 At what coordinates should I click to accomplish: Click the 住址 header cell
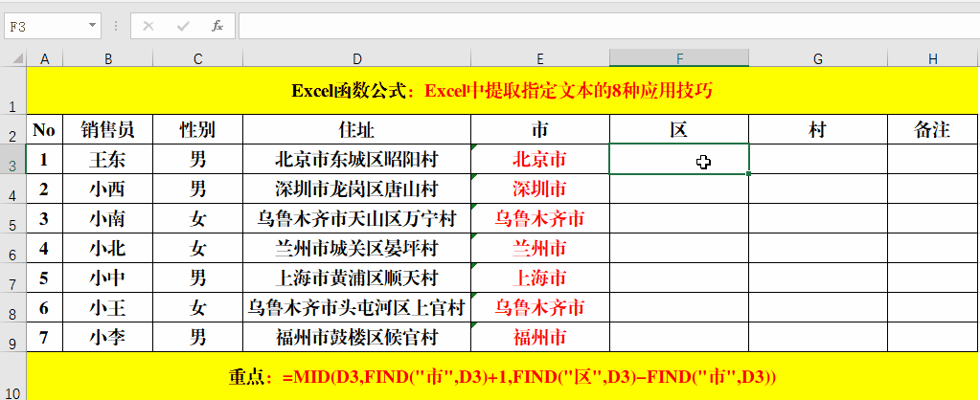356,129
